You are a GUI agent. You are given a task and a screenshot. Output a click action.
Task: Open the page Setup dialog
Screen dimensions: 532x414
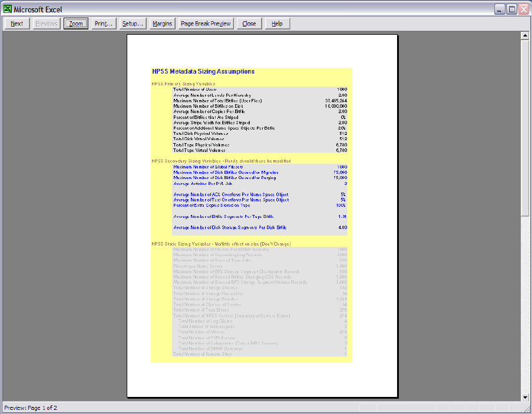133,24
